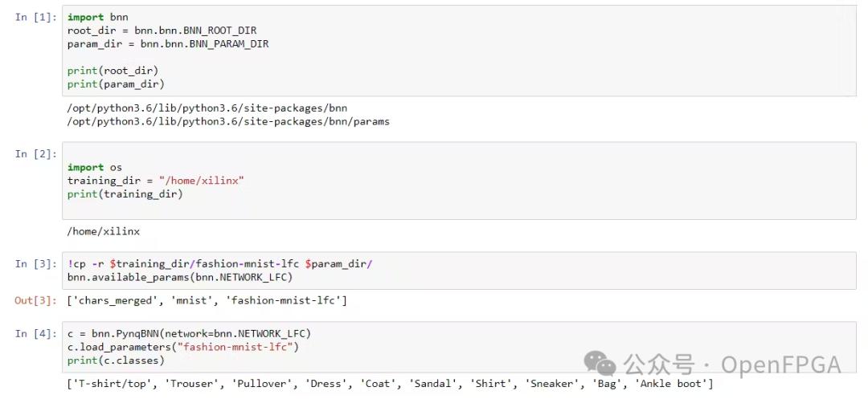The width and height of the screenshot is (868, 399).
Task: Click the root_dir assignment line
Action: pyautogui.click(x=162, y=31)
